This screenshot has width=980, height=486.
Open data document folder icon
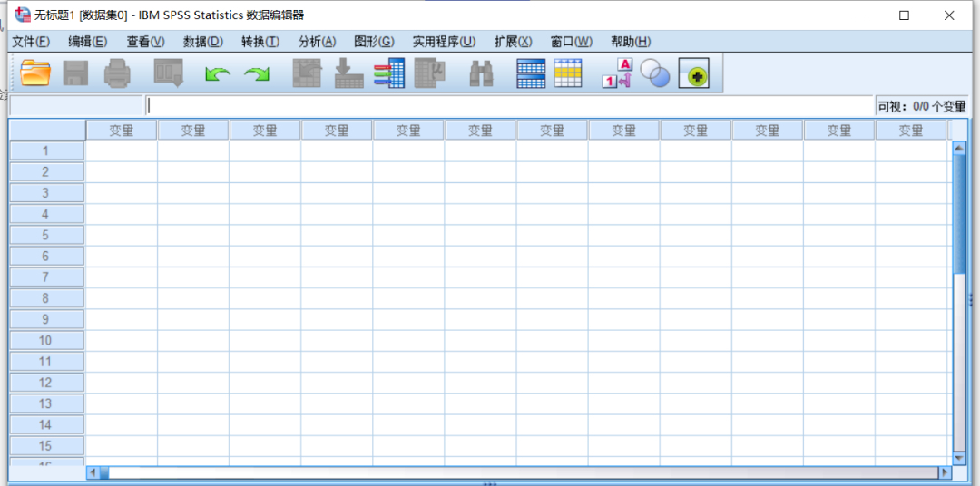(35, 73)
